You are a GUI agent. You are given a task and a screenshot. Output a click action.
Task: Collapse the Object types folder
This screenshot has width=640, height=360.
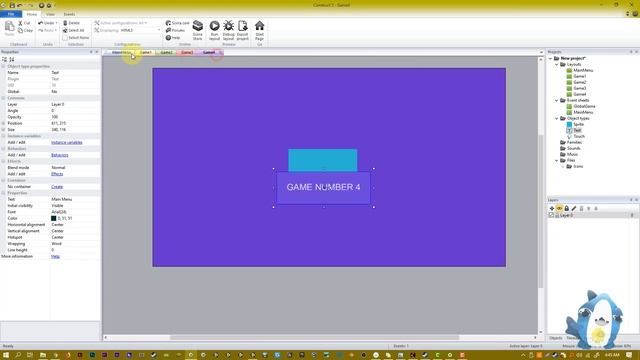pyautogui.click(x=557, y=118)
